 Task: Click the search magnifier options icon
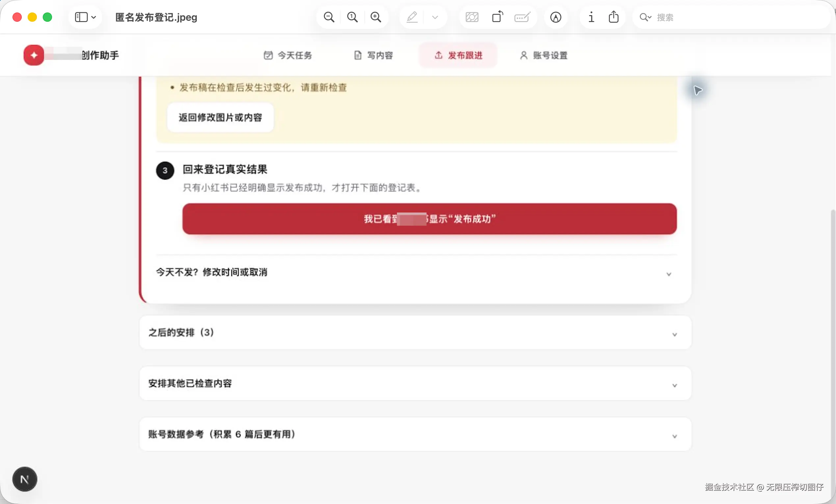coord(645,17)
